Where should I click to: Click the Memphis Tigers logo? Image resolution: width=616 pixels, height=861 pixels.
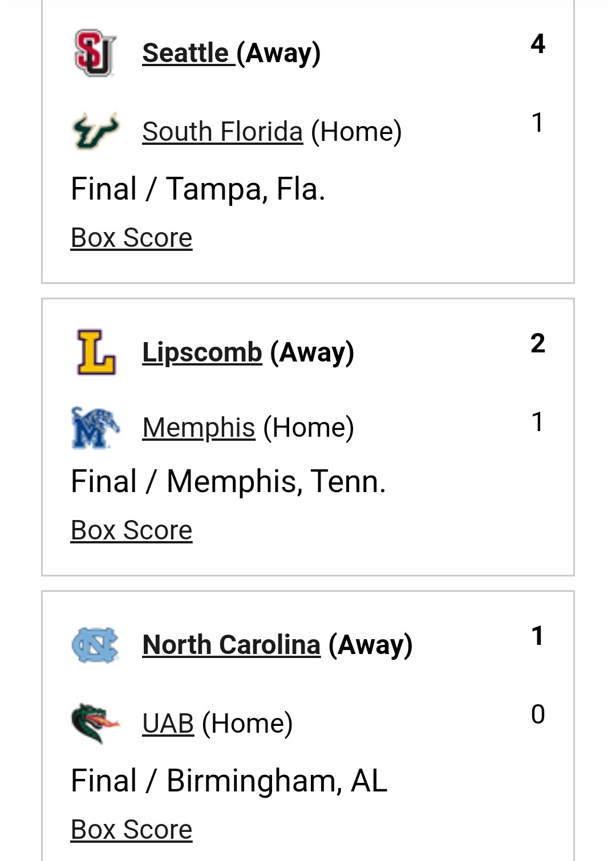(95, 427)
